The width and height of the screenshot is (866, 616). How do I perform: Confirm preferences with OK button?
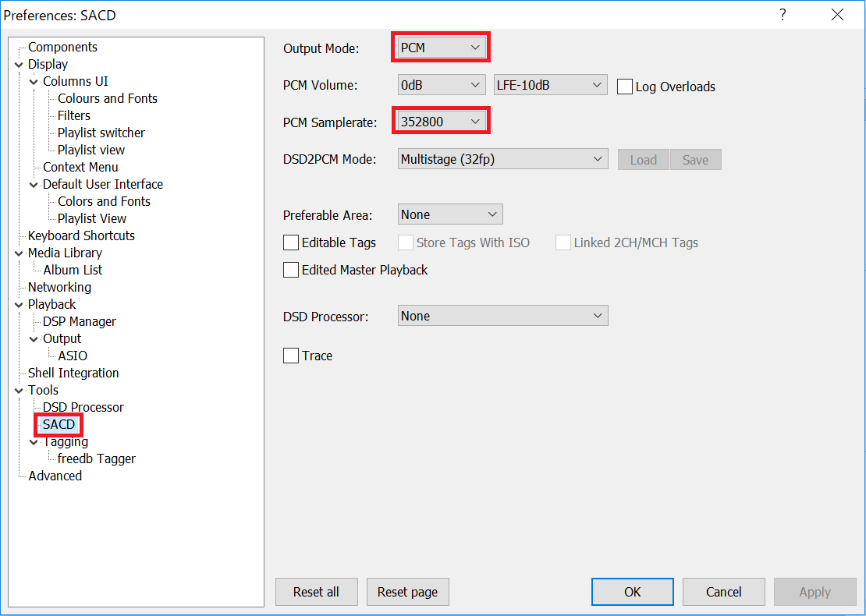[x=633, y=592]
